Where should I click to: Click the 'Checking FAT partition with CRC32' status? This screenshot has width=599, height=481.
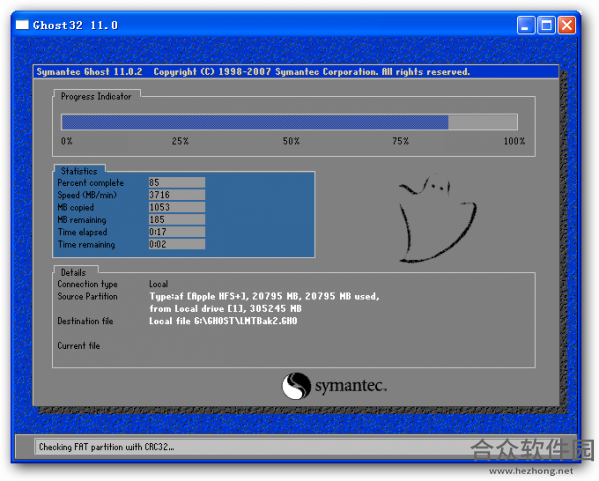point(107,447)
